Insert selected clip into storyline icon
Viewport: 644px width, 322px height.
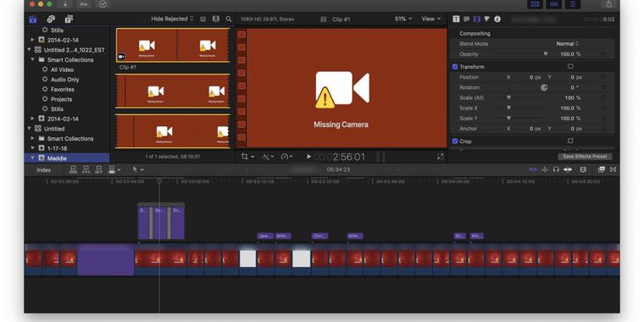coord(86,169)
